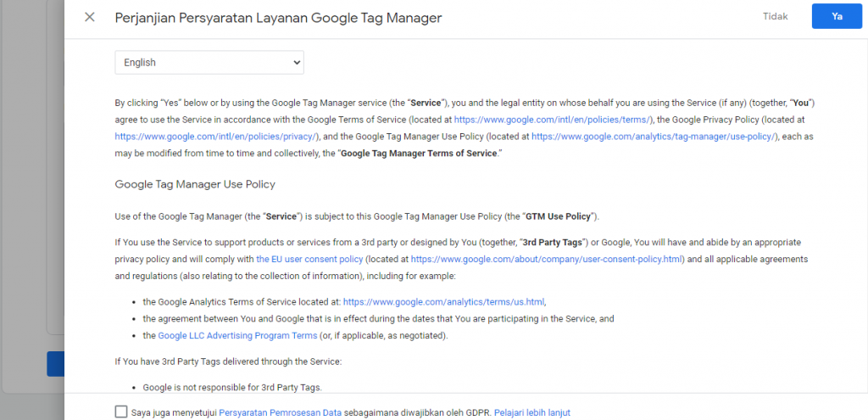Click bold Google Tag Manager Terms of Service
The height and width of the screenshot is (420, 868).
tap(419, 154)
